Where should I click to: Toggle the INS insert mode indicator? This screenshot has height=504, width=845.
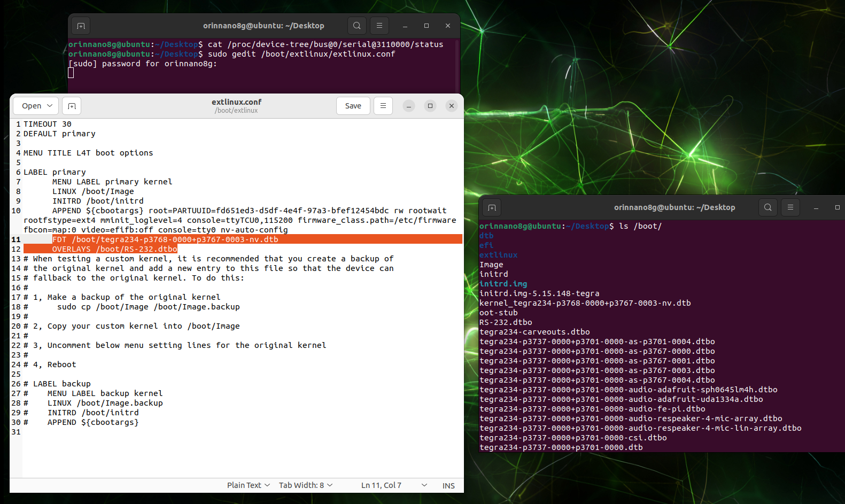click(448, 485)
